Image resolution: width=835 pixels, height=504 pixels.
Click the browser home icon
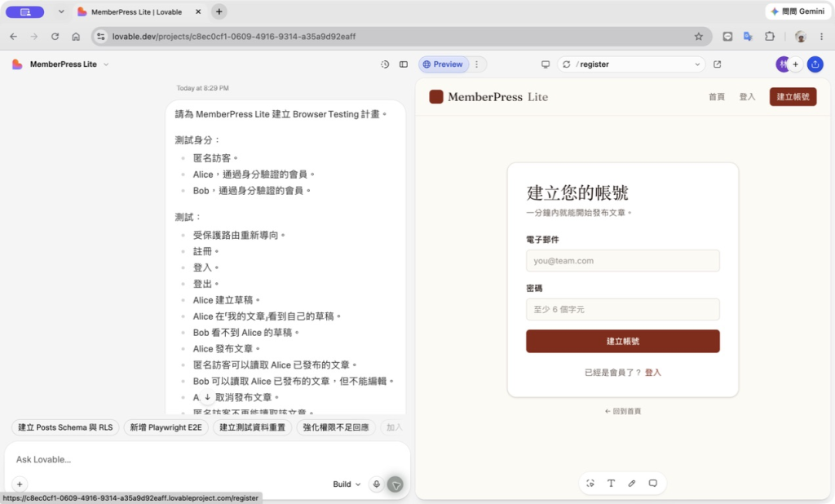[76, 36]
